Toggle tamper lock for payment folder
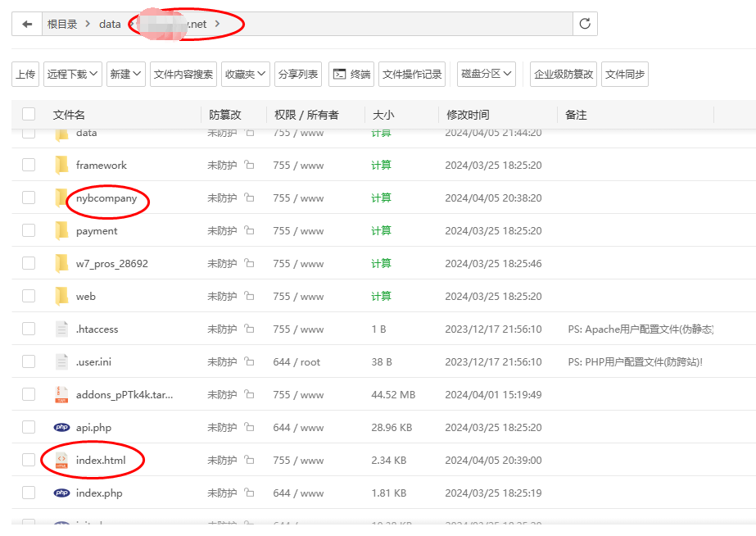 (249, 230)
